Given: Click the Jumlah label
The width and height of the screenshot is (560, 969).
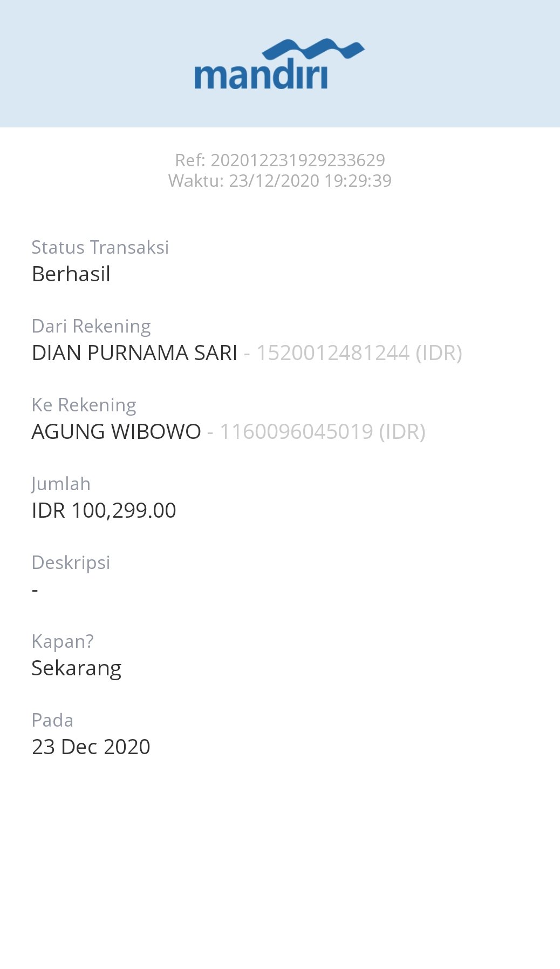Looking at the screenshot, I should pyautogui.click(x=61, y=484).
